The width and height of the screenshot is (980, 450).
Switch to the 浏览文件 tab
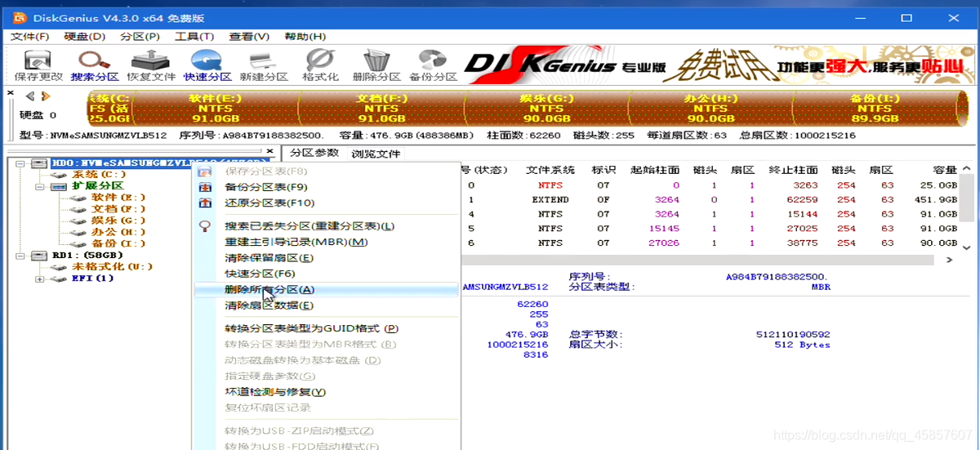376,153
